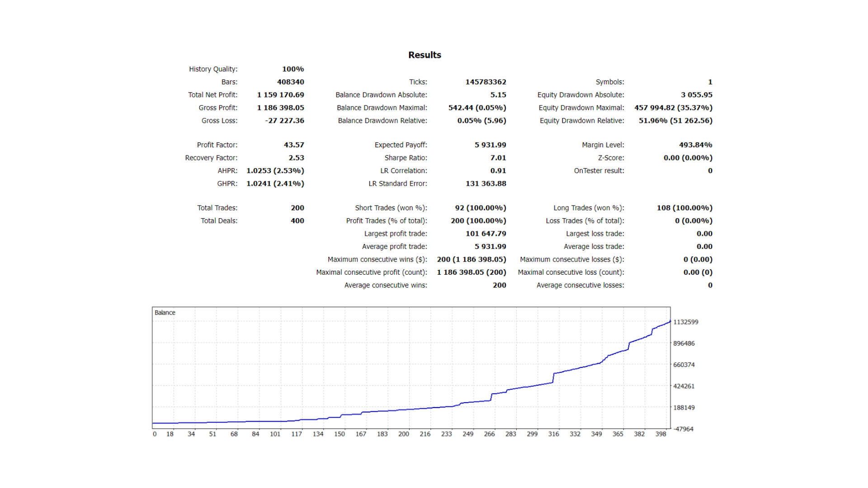Click the Total Trades label
Screen dimensions: 868x488
217,208
